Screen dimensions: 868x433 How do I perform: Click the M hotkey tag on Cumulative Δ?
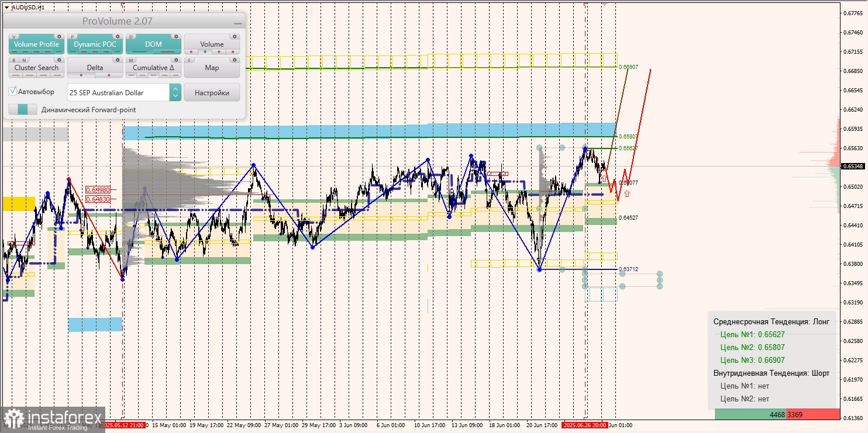[131, 60]
